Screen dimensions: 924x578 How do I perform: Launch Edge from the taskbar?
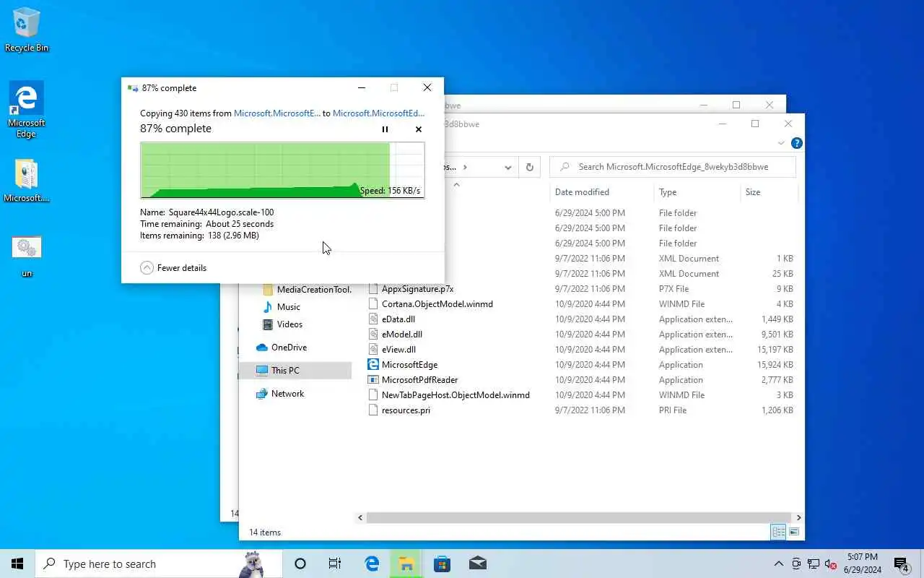[x=372, y=564]
